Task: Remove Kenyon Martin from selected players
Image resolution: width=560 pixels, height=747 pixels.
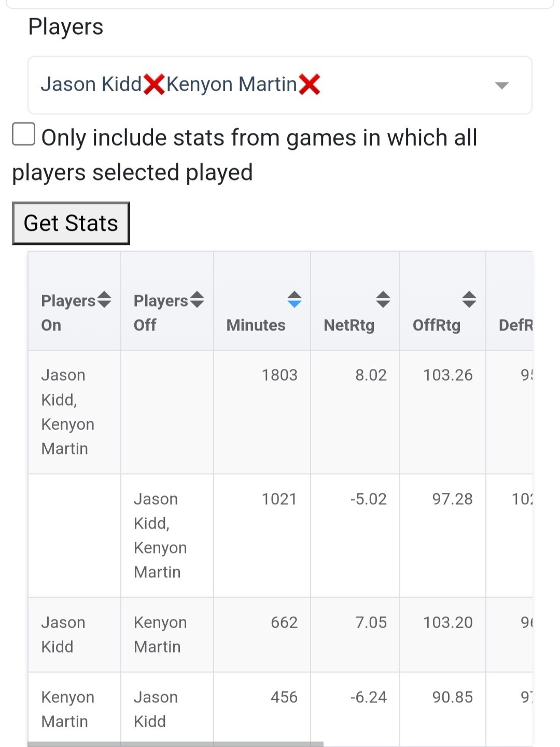Action: [x=310, y=85]
